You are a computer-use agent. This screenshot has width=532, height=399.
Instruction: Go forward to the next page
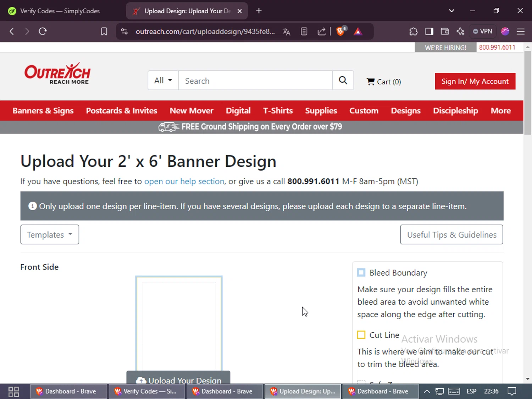[27, 32]
